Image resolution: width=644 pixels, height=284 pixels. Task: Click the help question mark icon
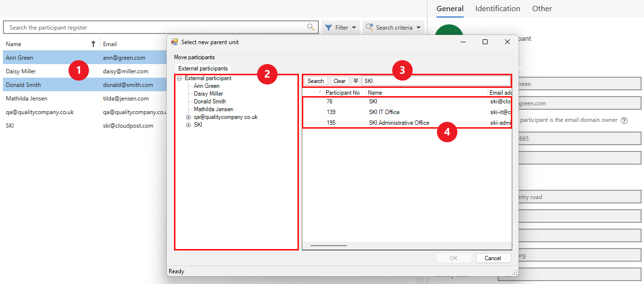click(x=624, y=120)
